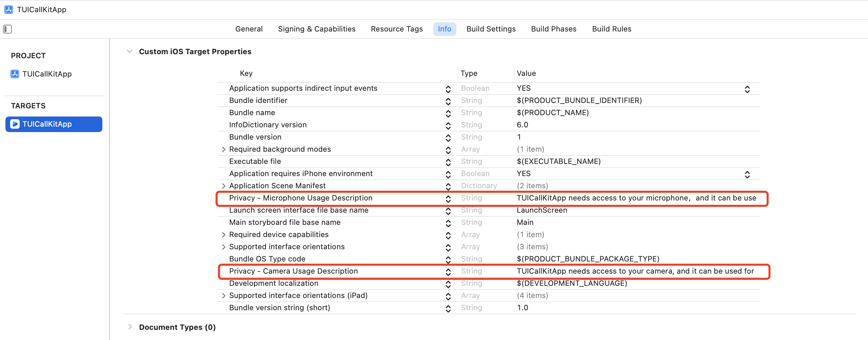Click the $(PRODUCT_BUNDLE_IDENTIFIER) value
This screenshot has height=340, width=868.
click(579, 101)
